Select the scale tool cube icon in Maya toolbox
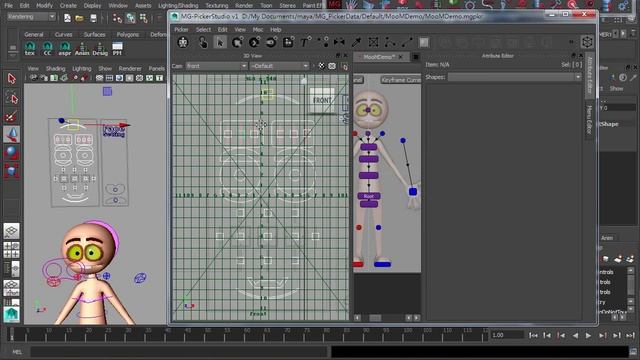This screenshot has height=360, width=640. [11, 171]
